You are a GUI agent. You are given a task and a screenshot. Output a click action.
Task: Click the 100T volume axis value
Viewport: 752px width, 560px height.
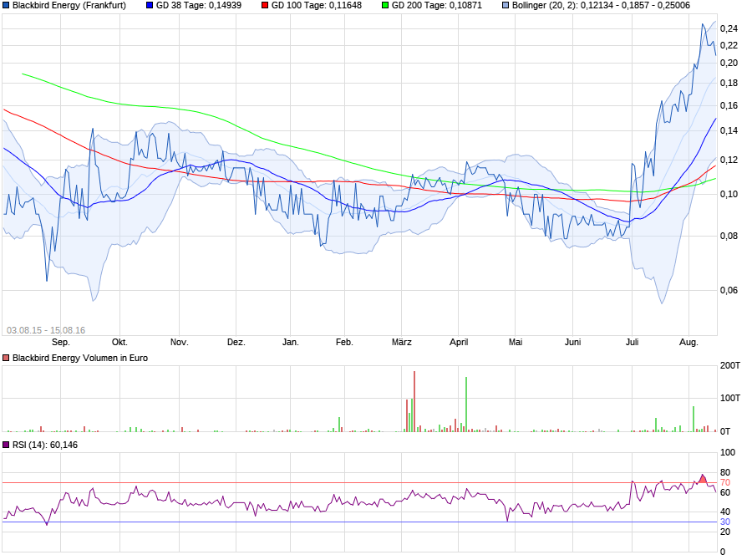[x=730, y=399]
